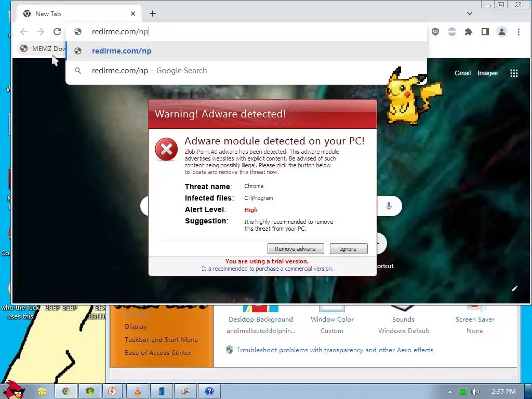Open Ease of Access Center link
The image size is (532, 399).
coord(158,353)
